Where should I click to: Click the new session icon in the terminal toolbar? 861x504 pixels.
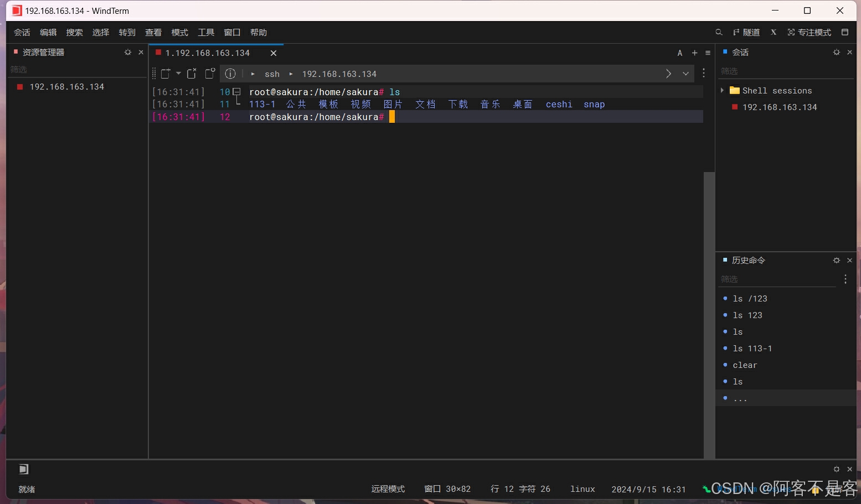[166, 74]
